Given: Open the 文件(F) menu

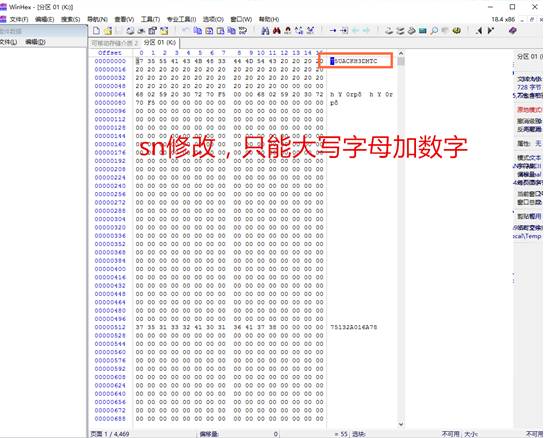Looking at the screenshot, I should click(x=19, y=19).
